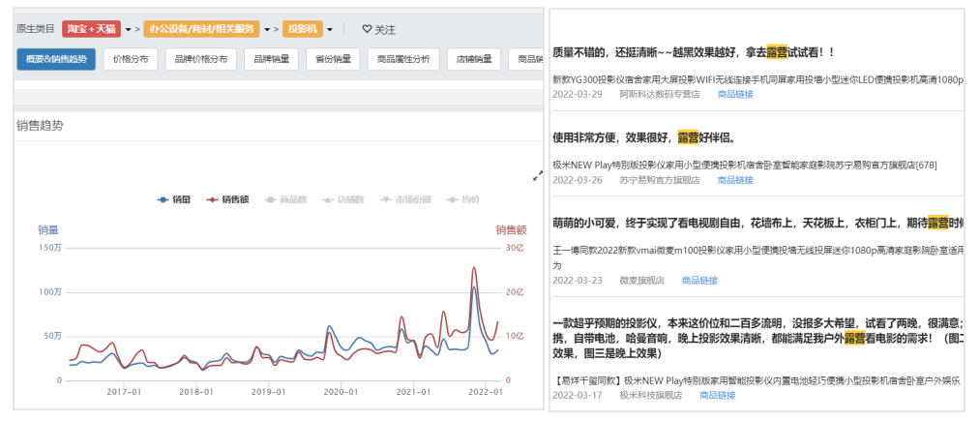
Task: Click the review date 2022-03-23
Action: 578,280
